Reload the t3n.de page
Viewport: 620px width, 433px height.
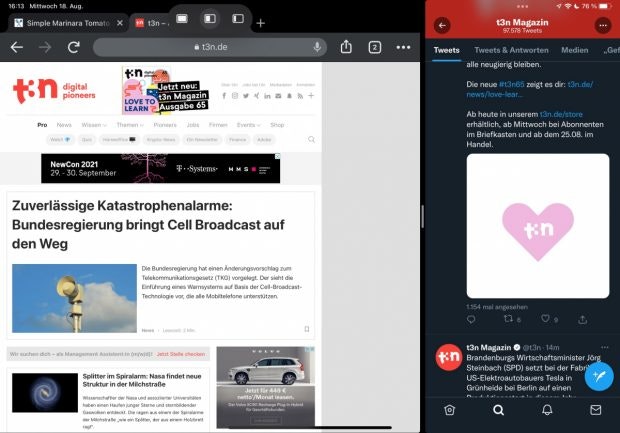click(x=74, y=47)
